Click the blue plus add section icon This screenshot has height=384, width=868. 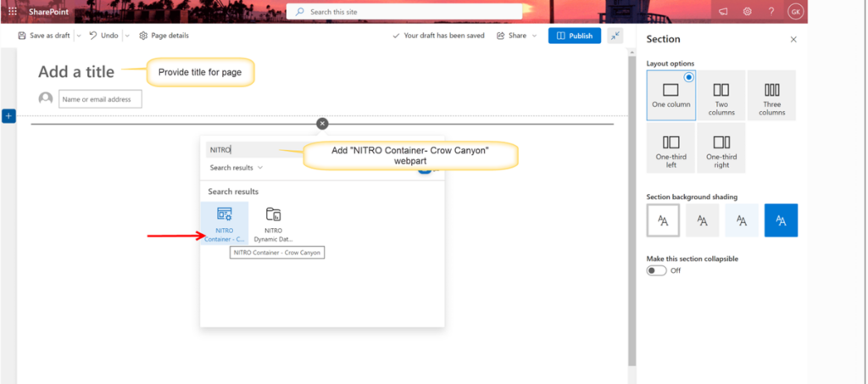tap(8, 116)
